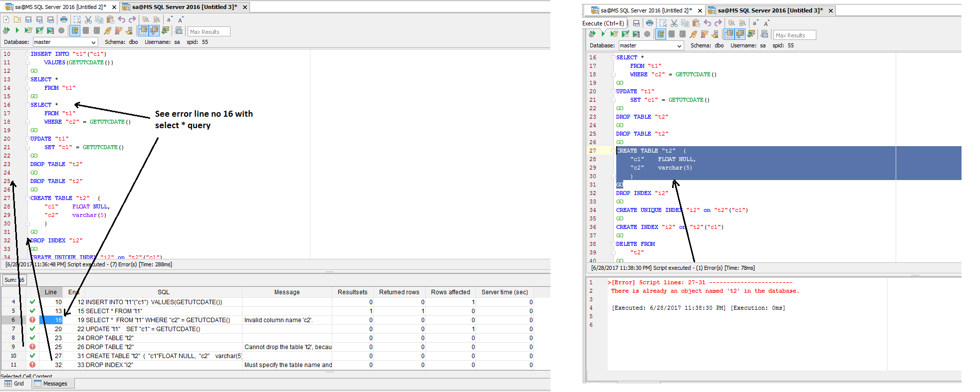The height and width of the screenshot is (392, 980).
Task: Close Untitled 3 tab in right window
Action: point(831,11)
